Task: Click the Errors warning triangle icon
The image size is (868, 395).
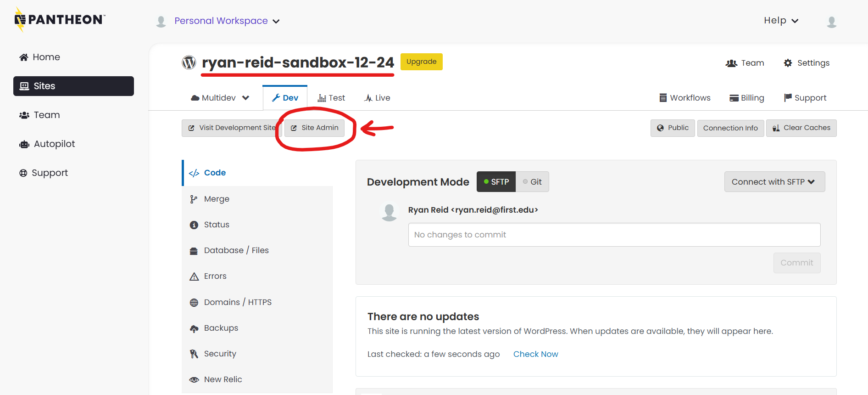Action: pyautogui.click(x=194, y=276)
